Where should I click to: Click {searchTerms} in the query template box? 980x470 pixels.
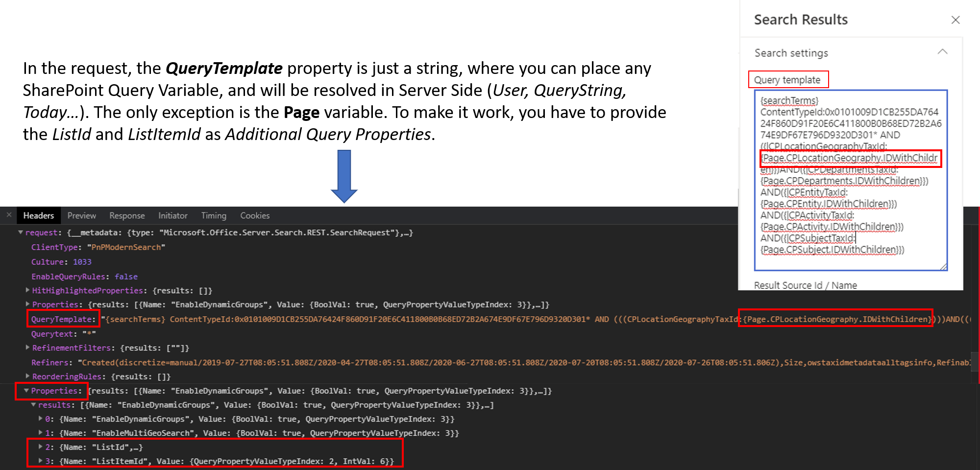point(789,100)
